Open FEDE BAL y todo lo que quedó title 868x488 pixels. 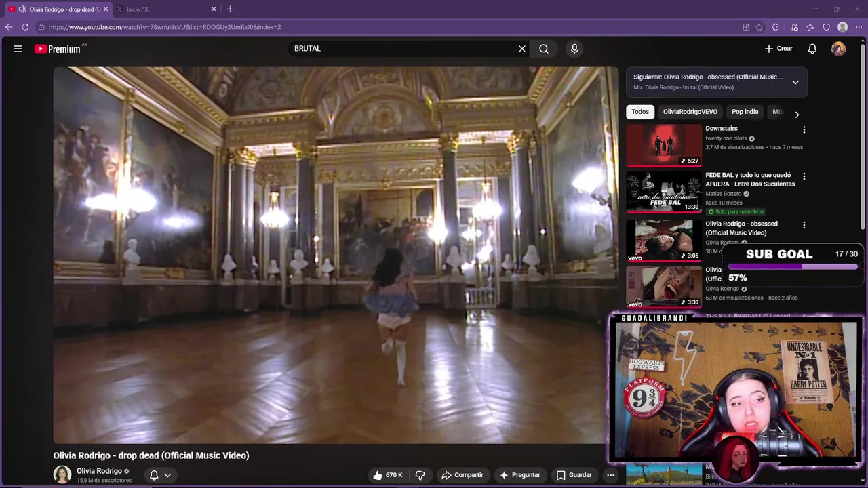pyautogui.click(x=750, y=180)
